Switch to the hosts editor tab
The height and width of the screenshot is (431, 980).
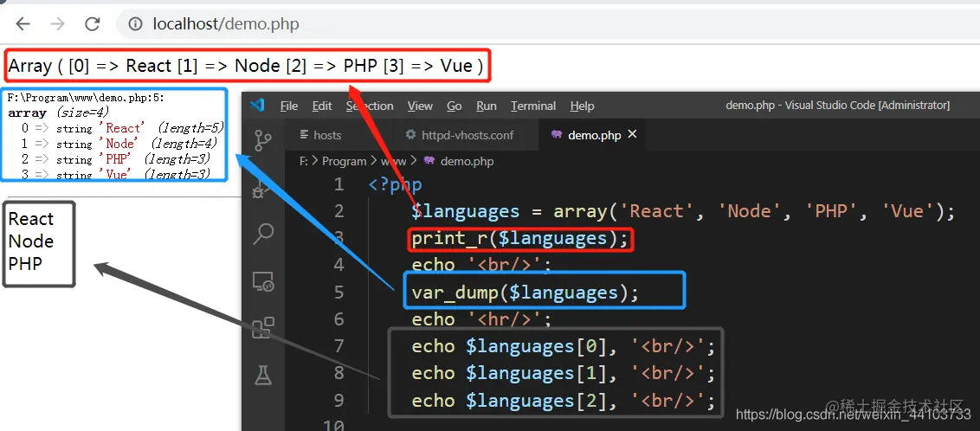[x=340, y=135]
